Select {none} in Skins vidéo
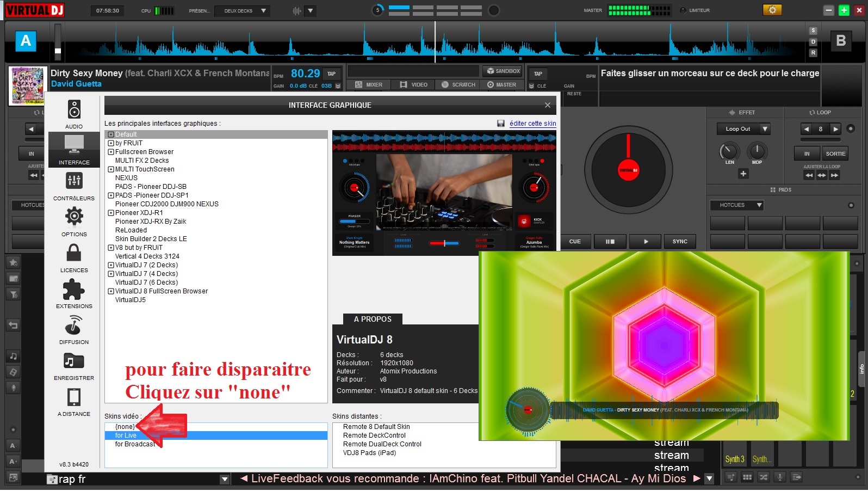Viewport: 868px width, 491px height. coord(125,427)
